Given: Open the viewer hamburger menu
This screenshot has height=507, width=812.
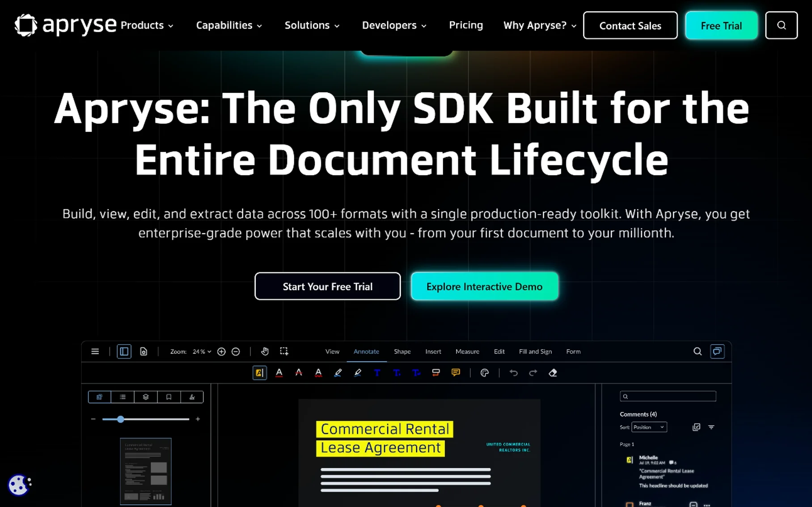Looking at the screenshot, I should [95, 351].
